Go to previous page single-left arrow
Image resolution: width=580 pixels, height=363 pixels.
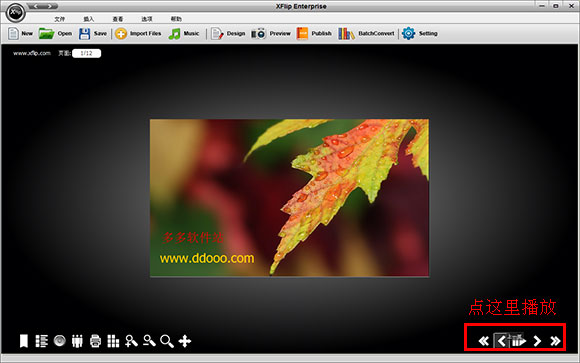[x=502, y=341]
